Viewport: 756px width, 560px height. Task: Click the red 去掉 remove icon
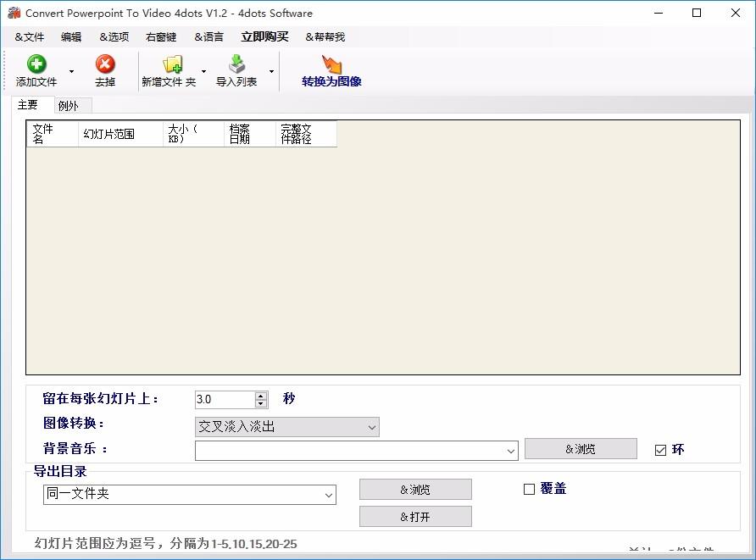(x=104, y=64)
